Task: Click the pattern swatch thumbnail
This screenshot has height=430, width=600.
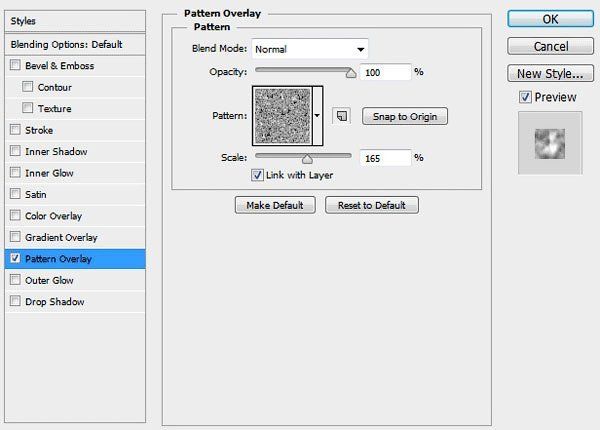Action: [x=282, y=116]
